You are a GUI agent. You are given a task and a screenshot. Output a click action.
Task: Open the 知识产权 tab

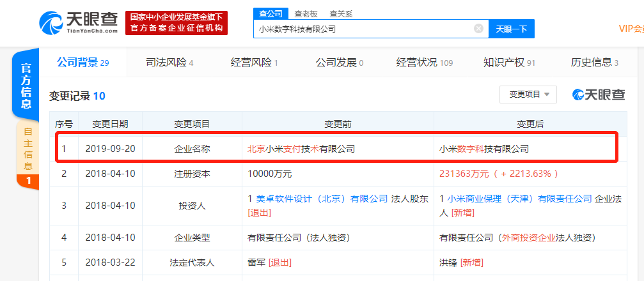[x=509, y=63]
